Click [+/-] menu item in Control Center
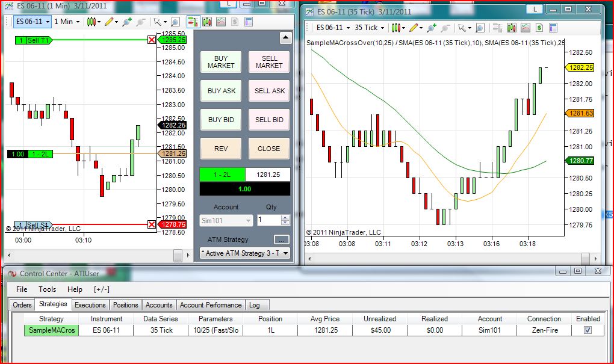This screenshot has width=614, height=364. click(101, 289)
